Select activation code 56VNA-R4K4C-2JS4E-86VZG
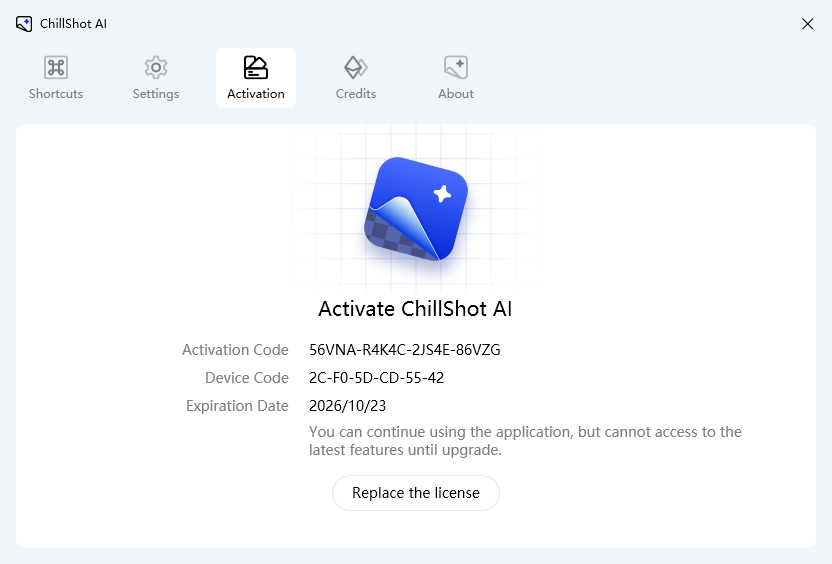 click(x=405, y=350)
